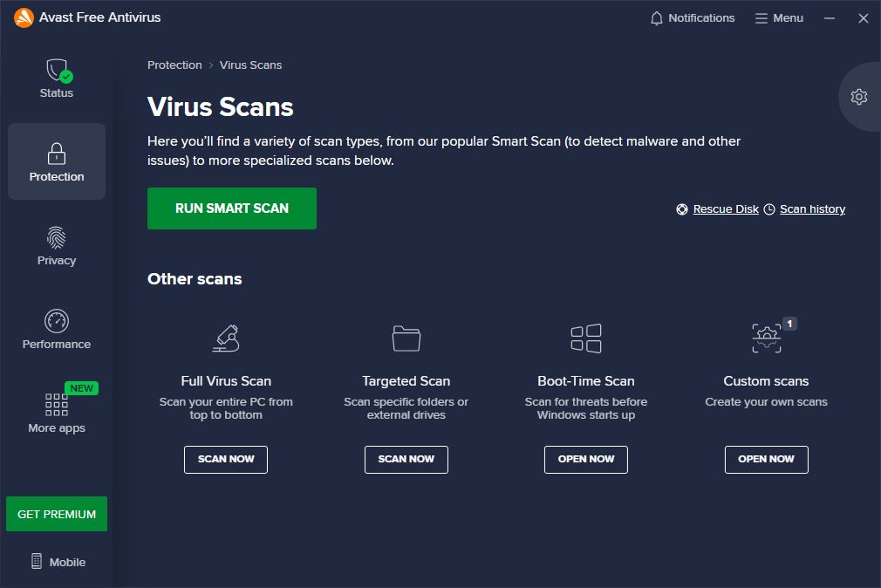The image size is (881, 588).
Task: Click the Custom scans count badge
Action: tap(789, 324)
